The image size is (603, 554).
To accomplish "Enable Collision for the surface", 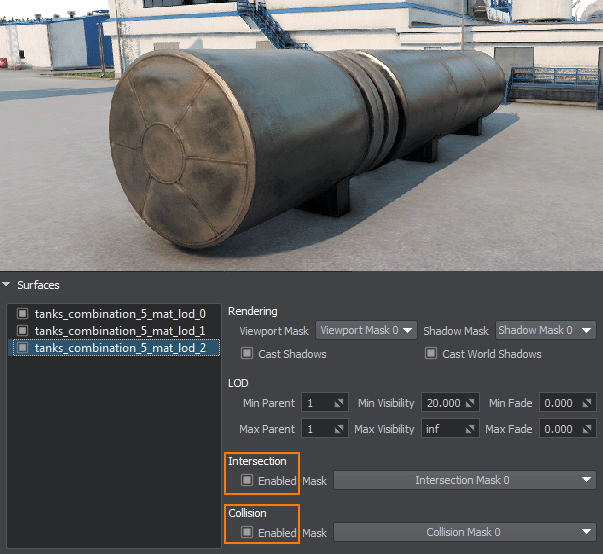I will (247, 533).
